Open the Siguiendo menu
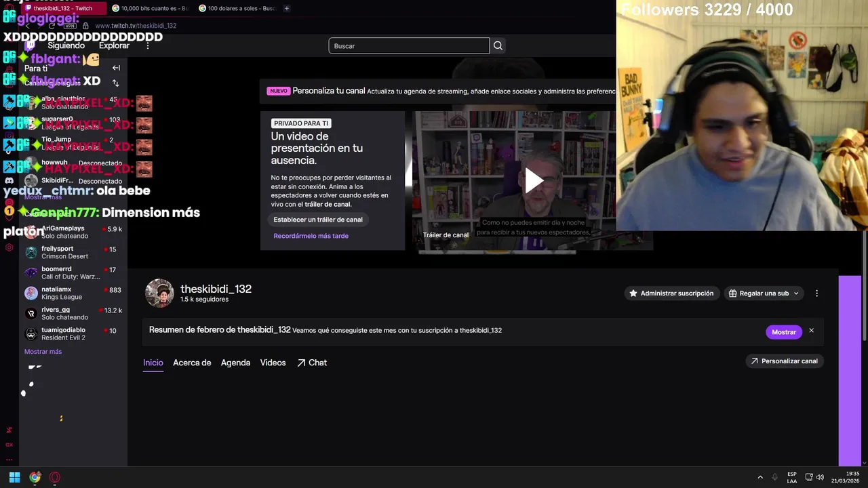This screenshot has width=868, height=488. click(66, 45)
